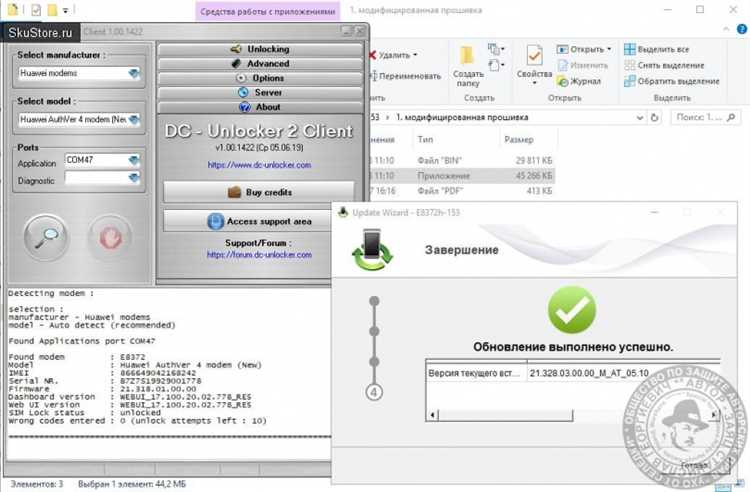750x492 pixels.
Task: Open the forum.dc-unlocker.com link
Action: [259, 254]
